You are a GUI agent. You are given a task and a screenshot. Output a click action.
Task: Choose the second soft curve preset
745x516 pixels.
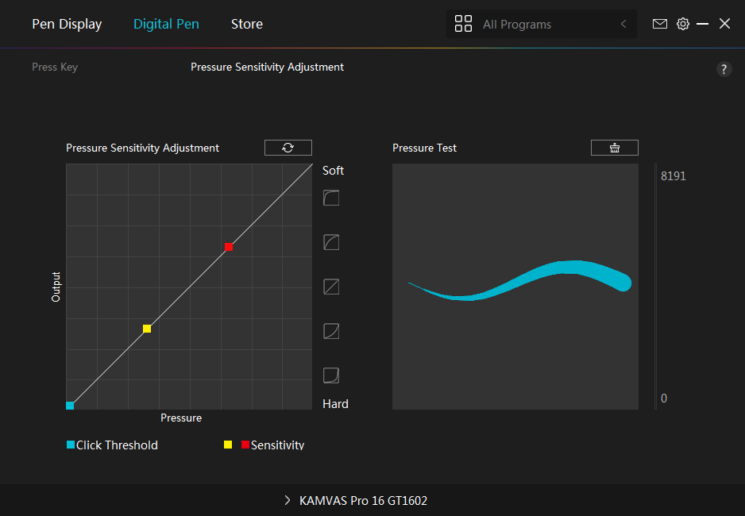coord(331,242)
